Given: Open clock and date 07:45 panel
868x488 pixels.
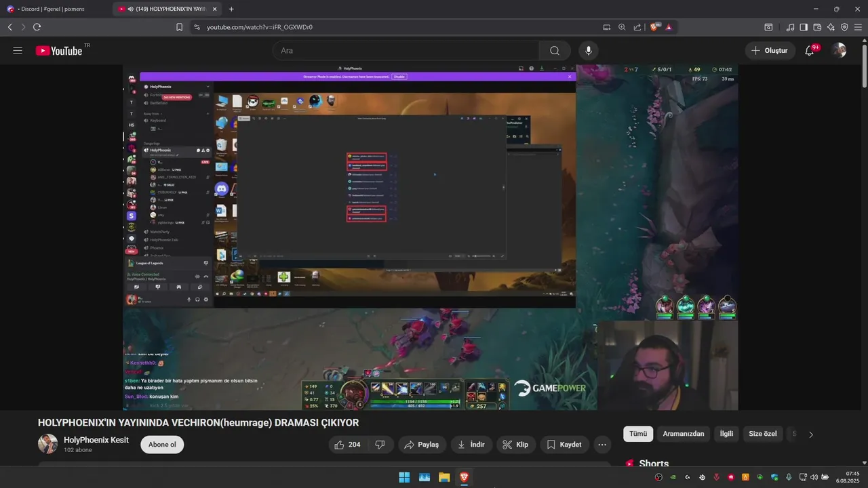Looking at the screenshot, I should click(x=848, y=477).
